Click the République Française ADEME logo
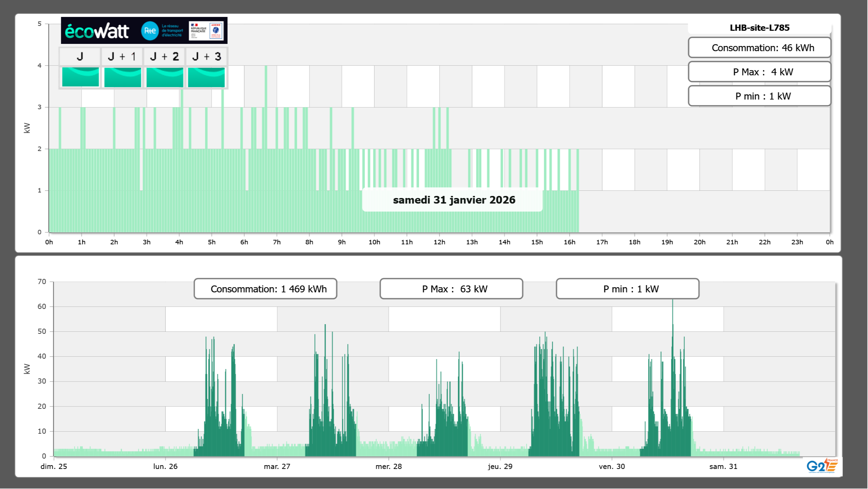868x489 pixels. pyautogui.click(x=207, y=31)
